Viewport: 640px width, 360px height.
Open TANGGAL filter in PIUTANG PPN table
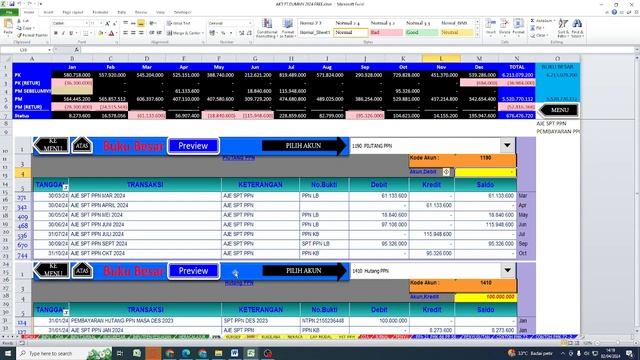tap(65, 187)
